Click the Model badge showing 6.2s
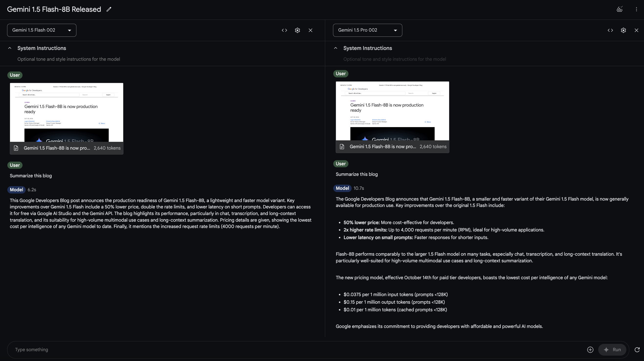Screen dimensions: 644x361 click(16, 190)
